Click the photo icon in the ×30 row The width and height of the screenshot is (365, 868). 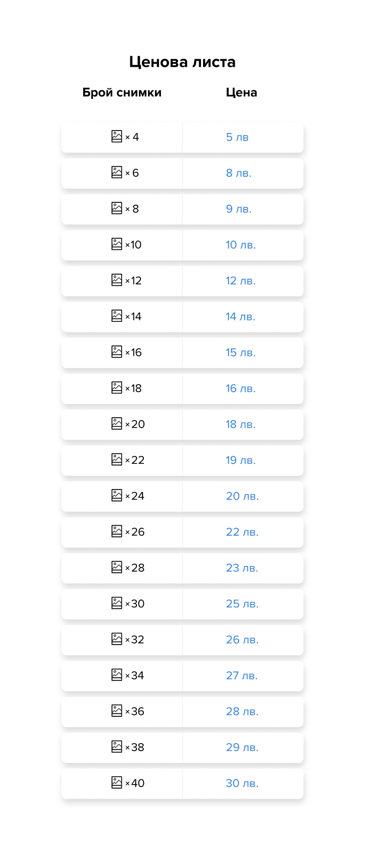tap(117, 603)
